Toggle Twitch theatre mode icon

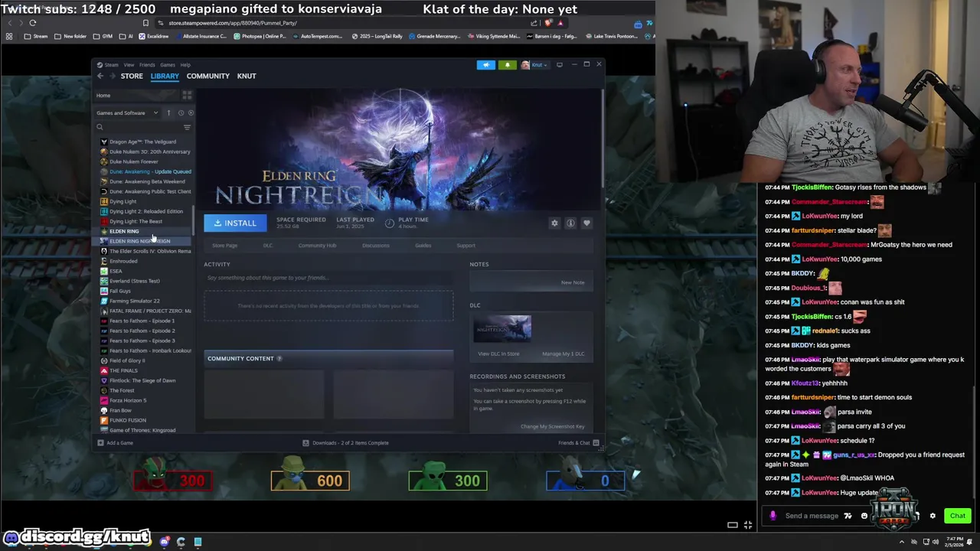pyautogui.click(x=733, y=525)
